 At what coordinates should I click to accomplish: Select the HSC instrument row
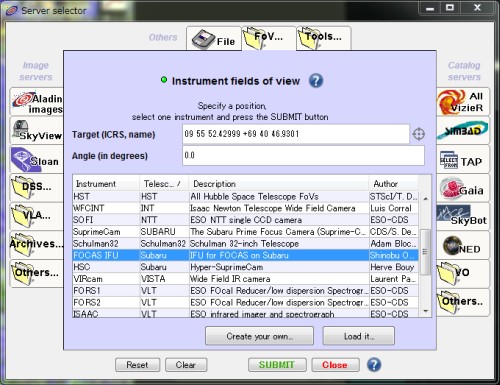click(x=245, y=267)
